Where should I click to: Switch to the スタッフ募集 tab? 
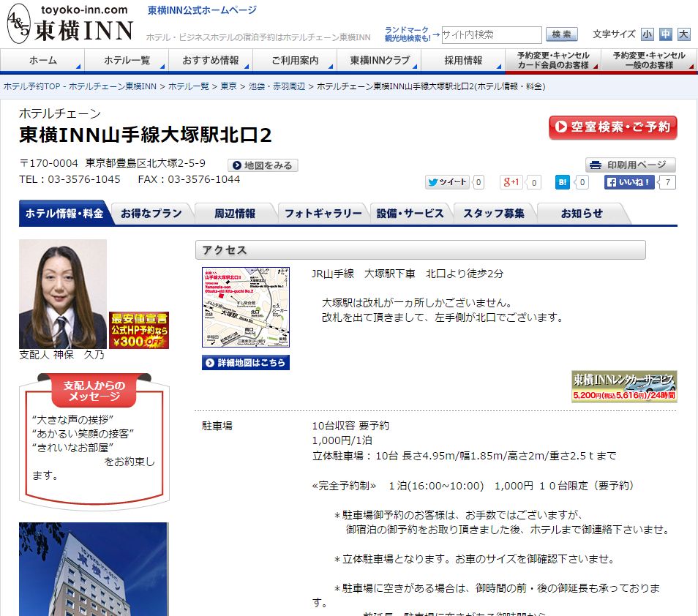point(494,214)
